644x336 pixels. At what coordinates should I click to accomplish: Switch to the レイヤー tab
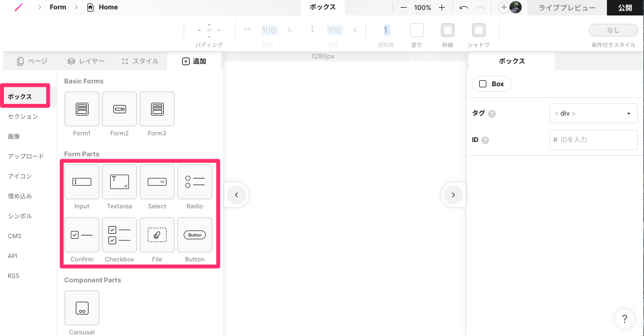(x=85, y=61)
